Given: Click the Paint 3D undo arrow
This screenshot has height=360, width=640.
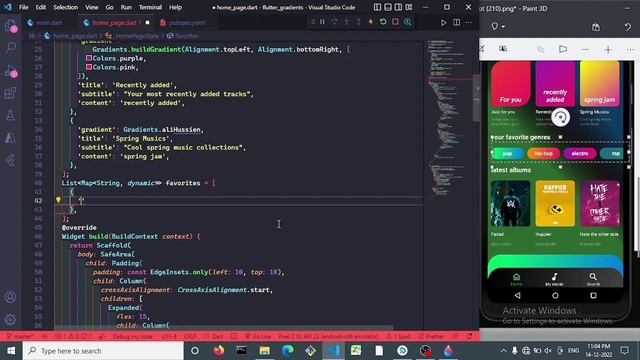Looking at the screenshot, I should pos(627,27).
